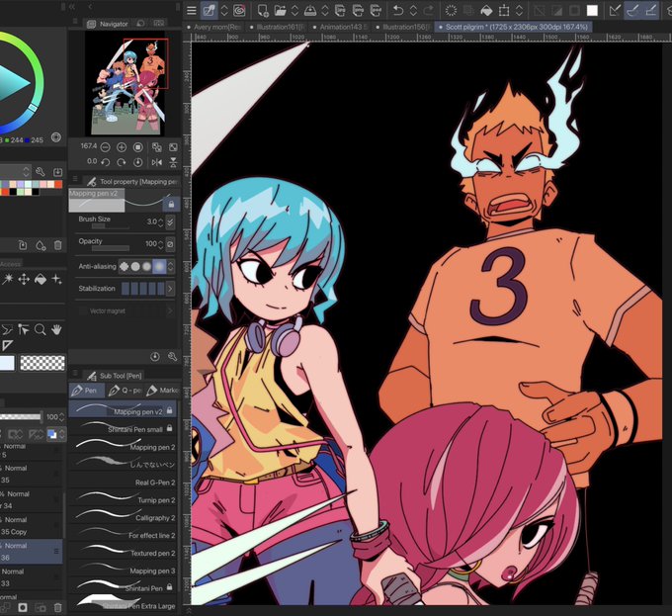Select the no anti-aliasing option
672x616 pixels.
point(125,266)
